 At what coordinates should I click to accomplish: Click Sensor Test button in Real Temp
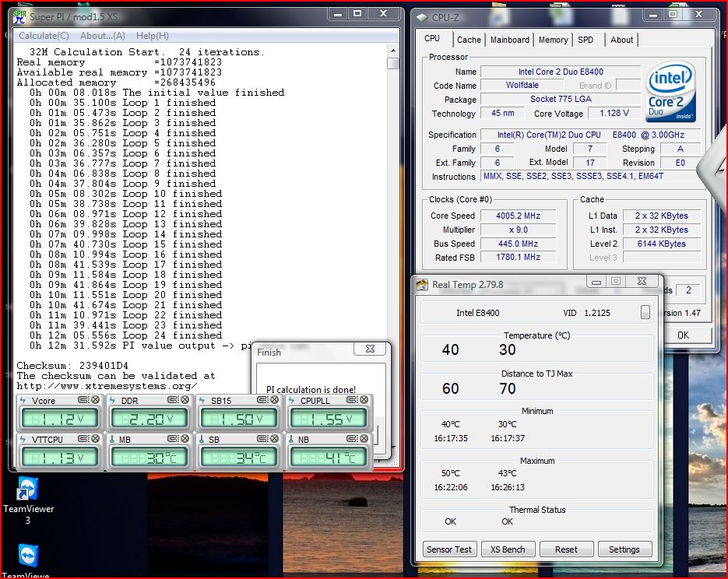(449, 549)
